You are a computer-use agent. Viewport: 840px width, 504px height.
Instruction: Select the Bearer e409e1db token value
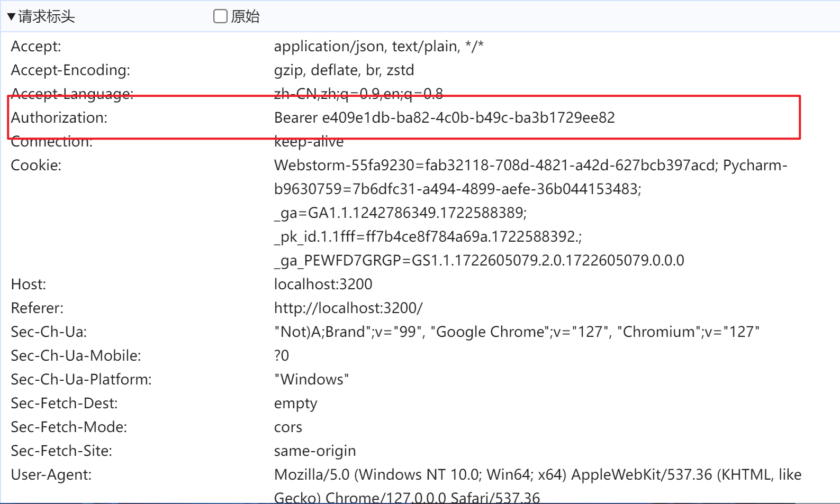pyautogui.click(x=445, y=118)
